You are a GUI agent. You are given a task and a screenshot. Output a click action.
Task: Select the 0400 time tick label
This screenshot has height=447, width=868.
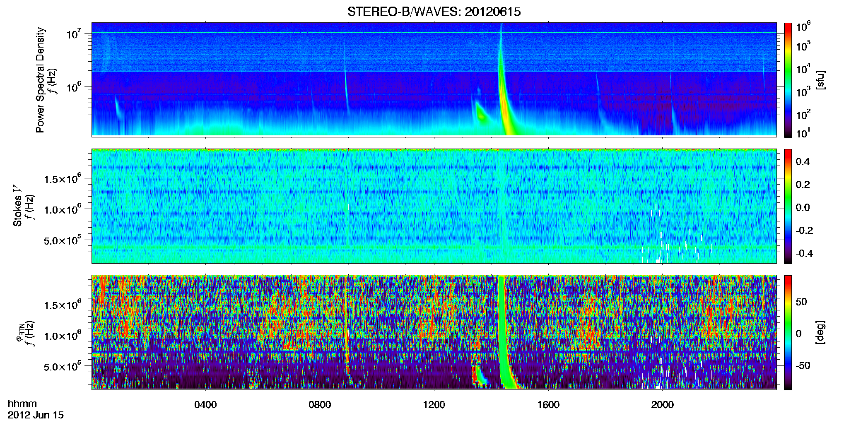coord(205,405)
